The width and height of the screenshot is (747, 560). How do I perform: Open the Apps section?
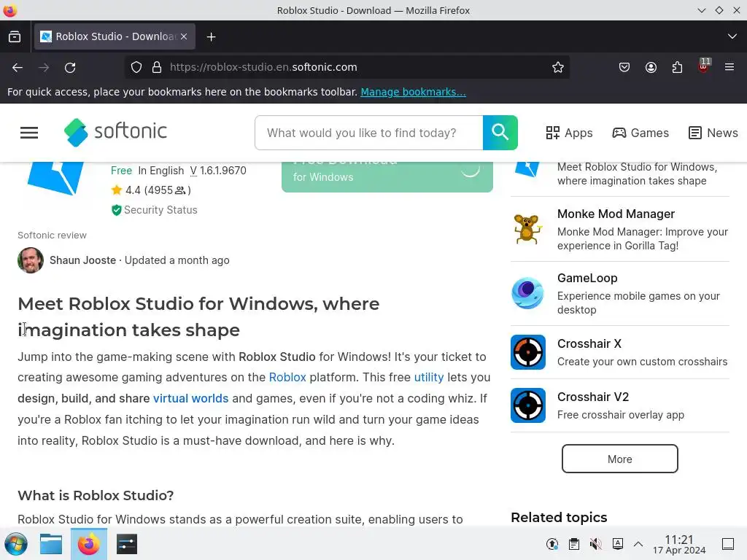[x=569, y=133]
